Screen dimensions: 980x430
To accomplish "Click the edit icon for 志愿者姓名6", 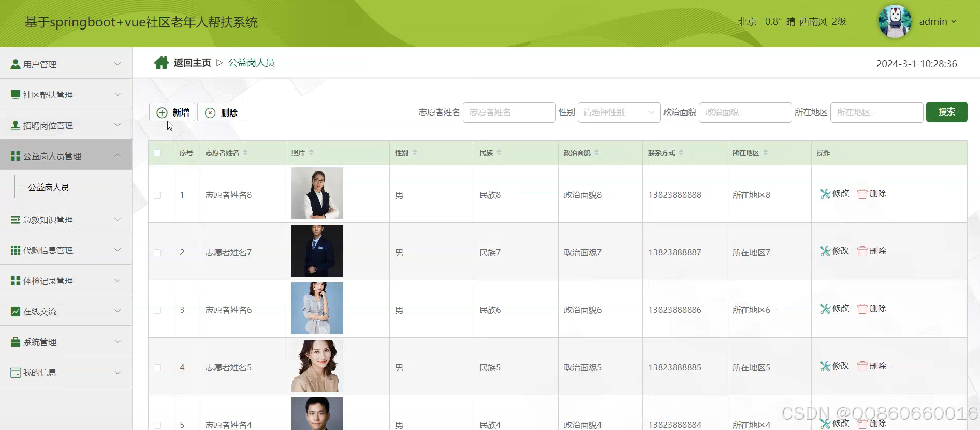I will 825,309.
